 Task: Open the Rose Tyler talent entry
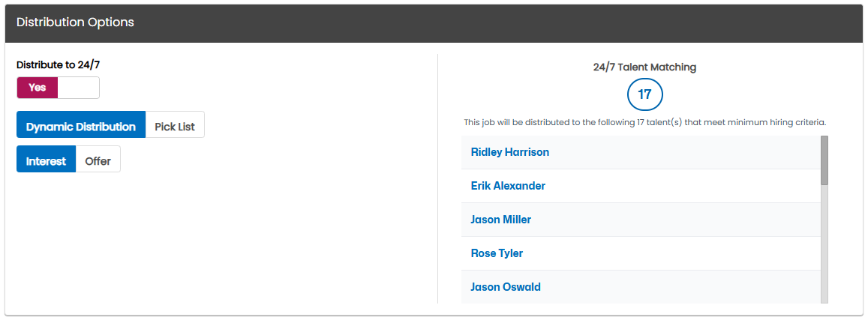pos(497,253)
